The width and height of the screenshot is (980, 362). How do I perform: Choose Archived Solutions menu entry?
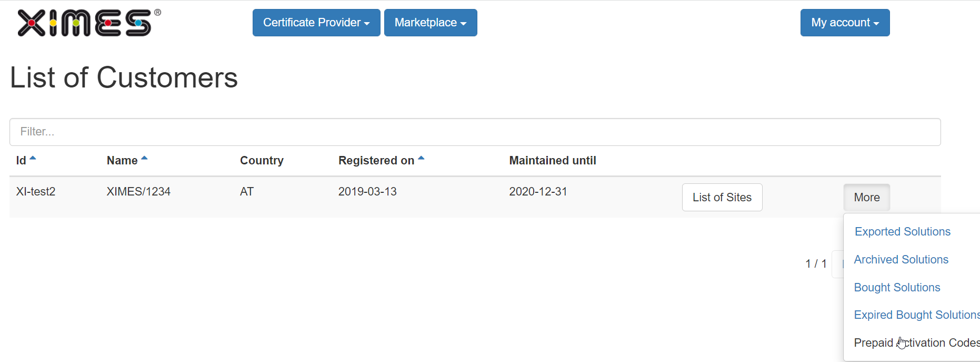[901, 260]
